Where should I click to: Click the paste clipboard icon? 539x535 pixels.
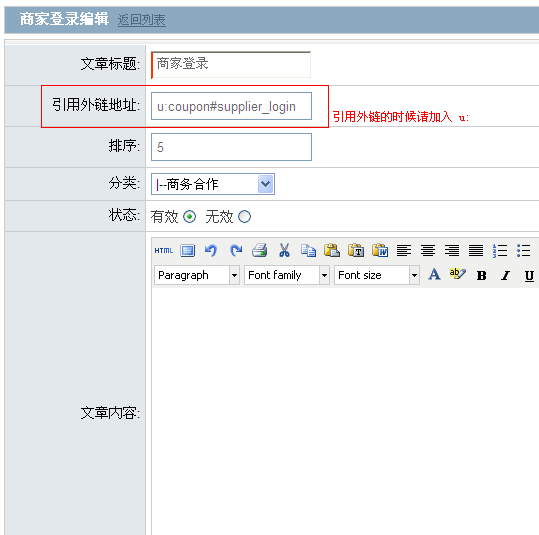tap(332, 250)
